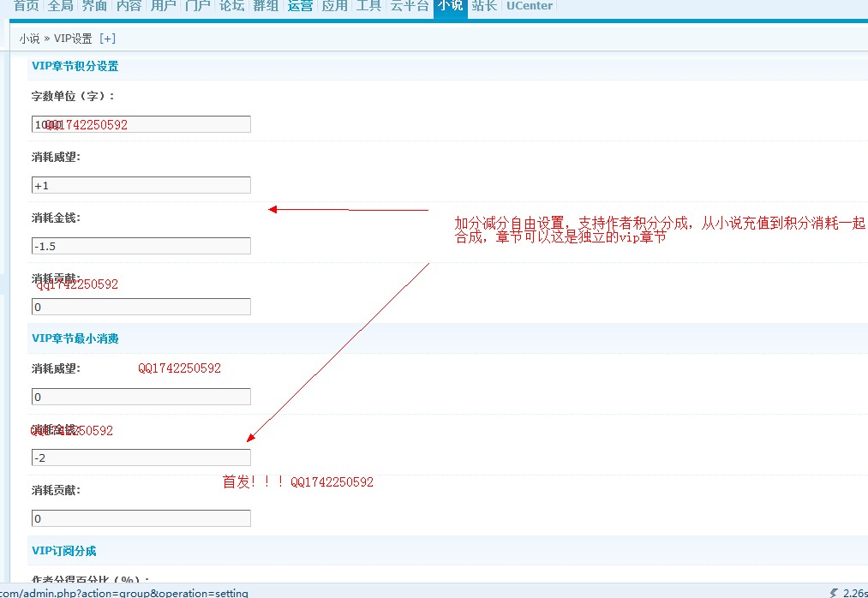The image size is (868, 598).
Task: Open the 用户 tab
Action: coord(164,5)
